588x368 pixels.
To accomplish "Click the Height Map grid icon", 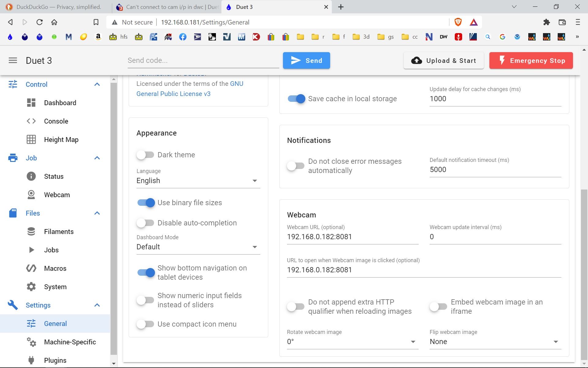I will click(31, 140).
